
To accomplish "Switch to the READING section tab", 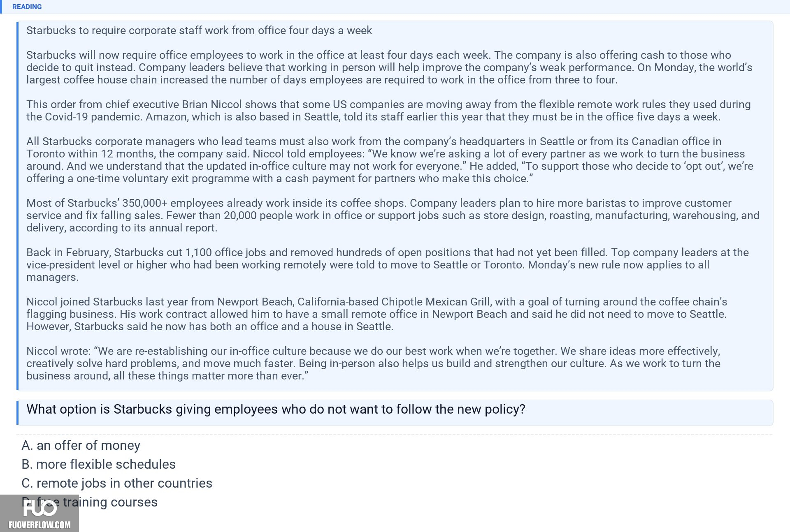I will coord(27,7).
